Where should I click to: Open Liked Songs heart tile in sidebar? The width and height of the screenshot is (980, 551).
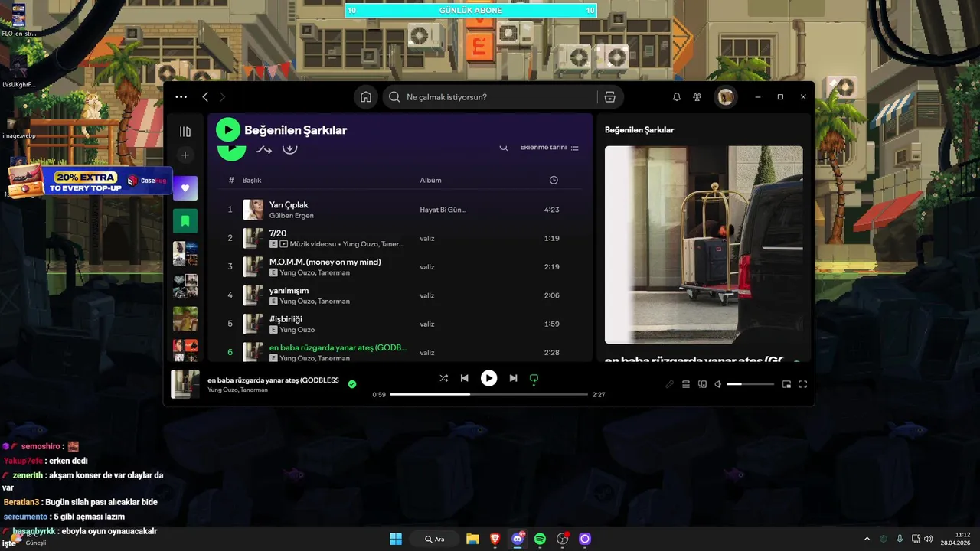click(x=185, y=188)
